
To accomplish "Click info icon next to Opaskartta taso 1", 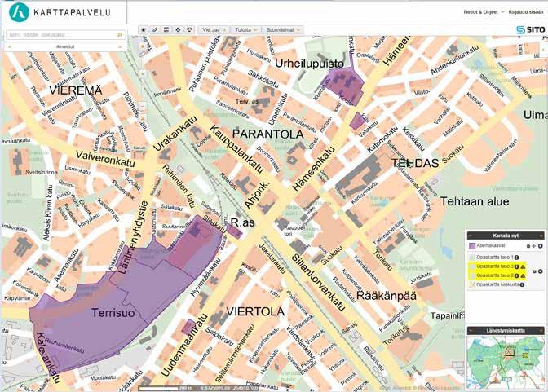I will coord(516,258).
